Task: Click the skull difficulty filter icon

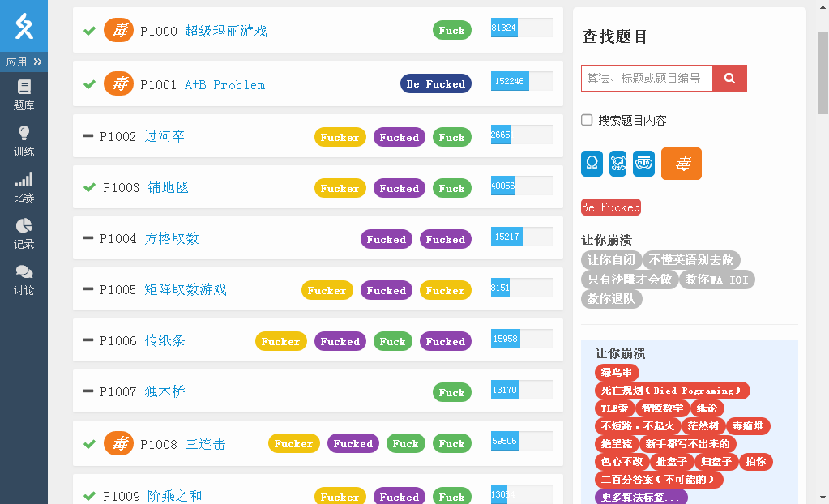Action: (x=617, y=163)
